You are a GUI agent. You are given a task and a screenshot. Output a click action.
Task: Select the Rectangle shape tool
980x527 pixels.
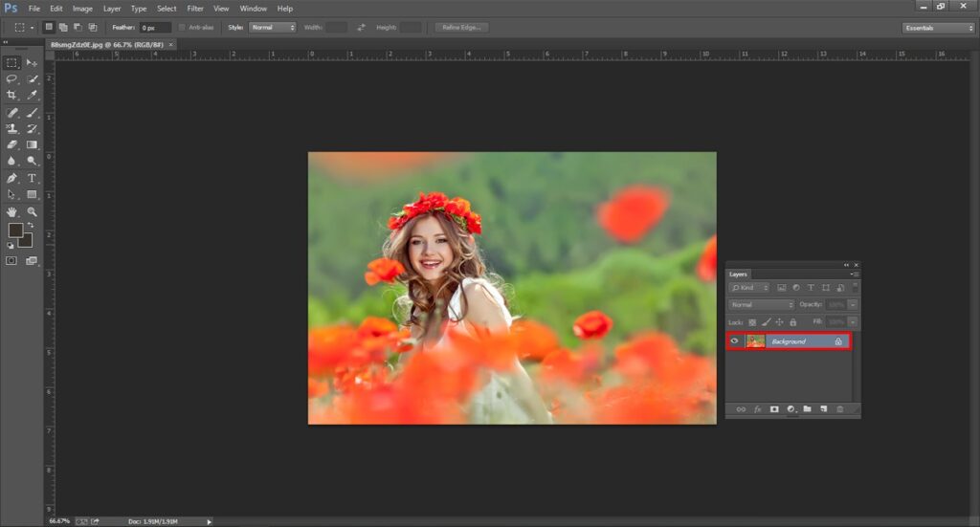(x=32, y=195)
